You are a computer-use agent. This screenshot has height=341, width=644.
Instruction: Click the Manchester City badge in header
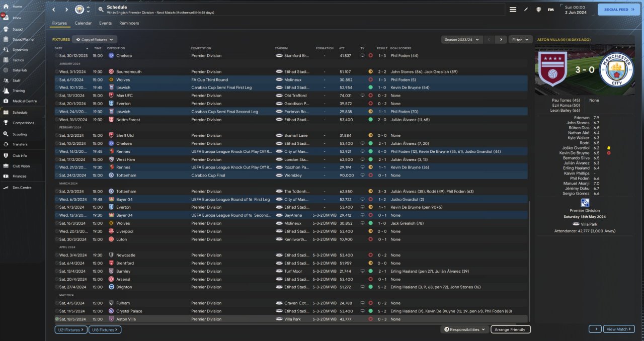79,10
